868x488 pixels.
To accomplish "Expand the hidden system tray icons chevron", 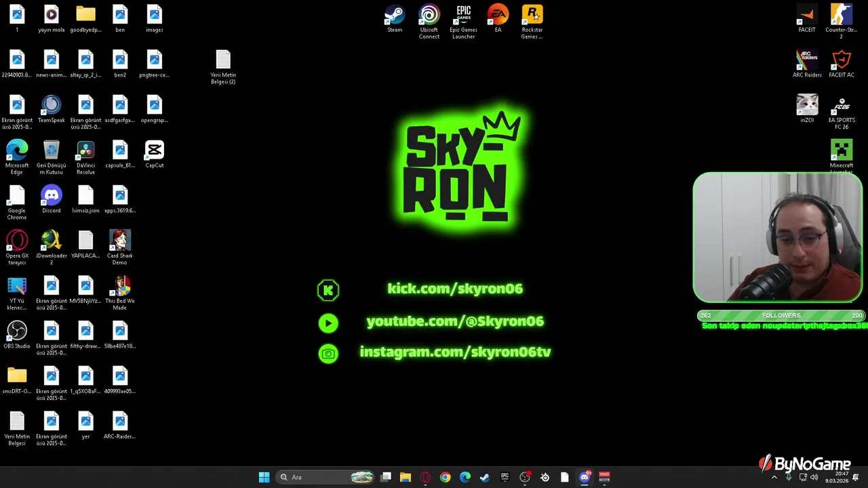I will [774, 477].
